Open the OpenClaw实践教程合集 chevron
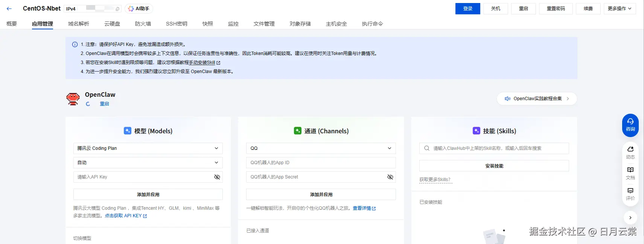 pos(568,99)
